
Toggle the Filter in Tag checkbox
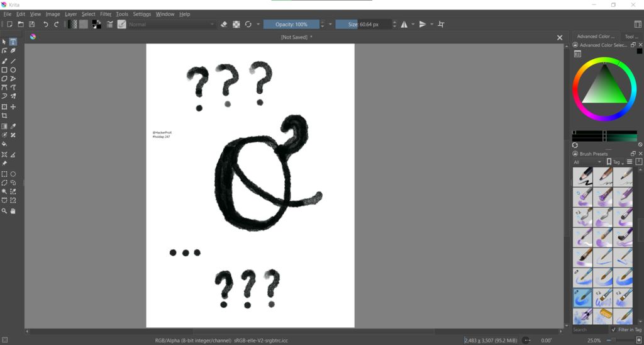(x=614, y=329)
